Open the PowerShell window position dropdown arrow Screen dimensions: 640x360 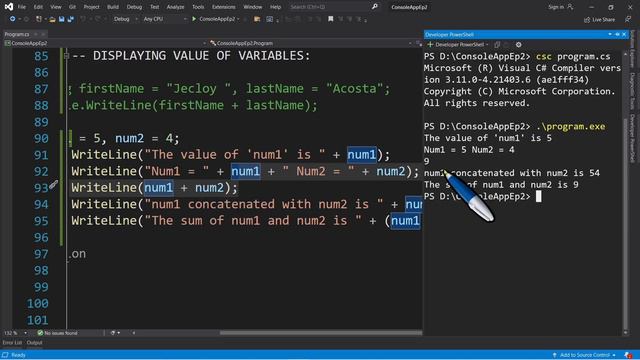coord(610,35)
